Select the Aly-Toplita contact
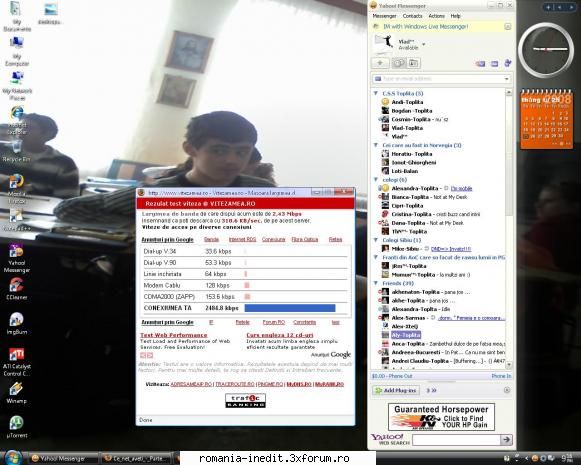Screen dimensions: 581x465 click(x=406, y=335)
